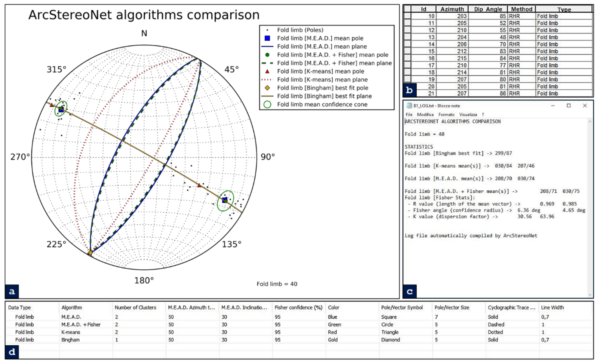Maximize the B1_LOG.txt Notepad window

tap(568, 105)
